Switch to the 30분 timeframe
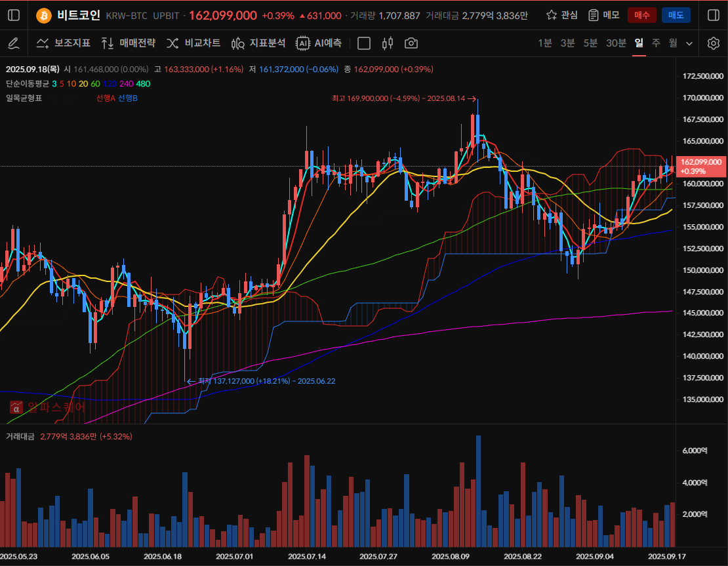Viewport: 728px width, 566px height. pos(616,43)
